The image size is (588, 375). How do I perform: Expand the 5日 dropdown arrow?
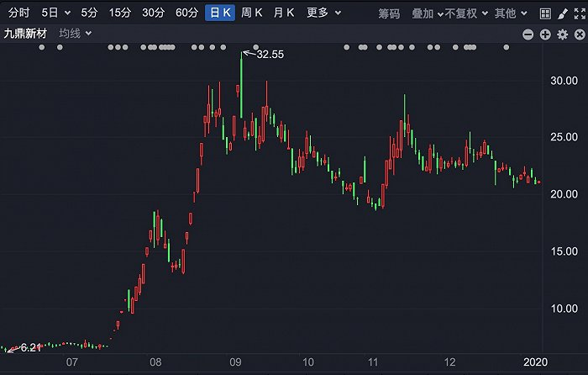click(x=67, y=13)
